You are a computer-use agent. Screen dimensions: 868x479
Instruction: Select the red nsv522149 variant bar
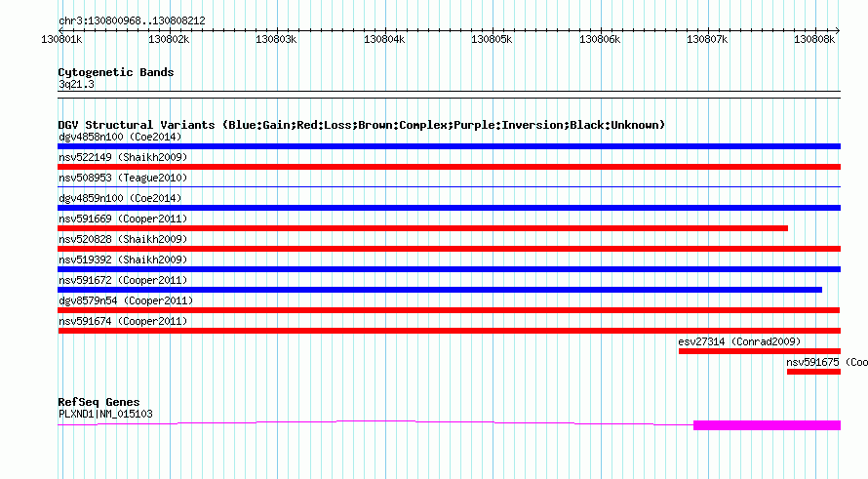click(449, 167)
